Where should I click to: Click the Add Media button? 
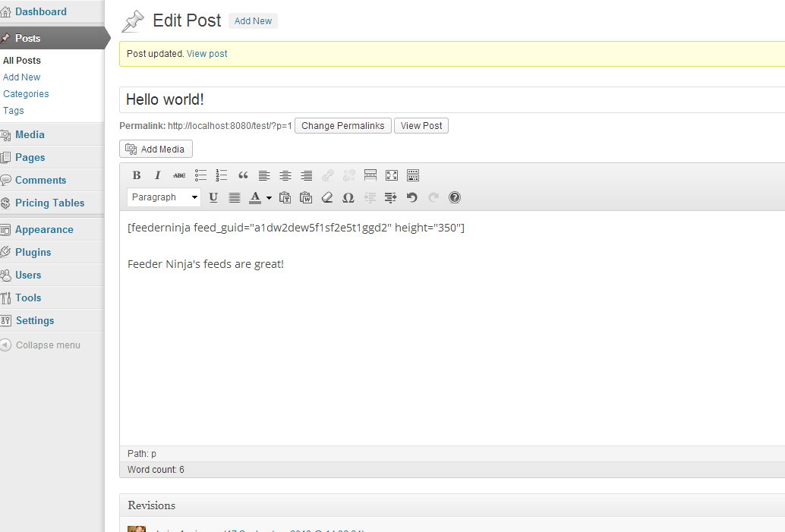pyautogui.click(x=156, y=150)
